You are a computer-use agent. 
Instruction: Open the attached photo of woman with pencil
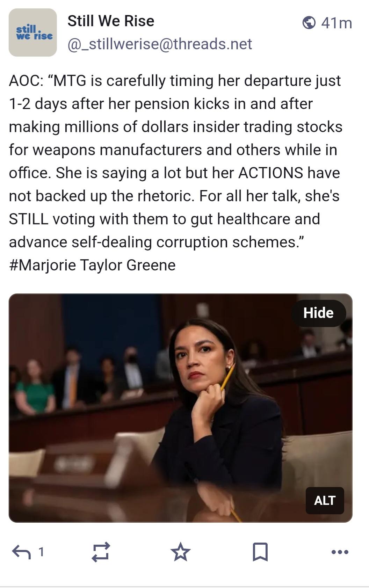(x=181, y=408)
